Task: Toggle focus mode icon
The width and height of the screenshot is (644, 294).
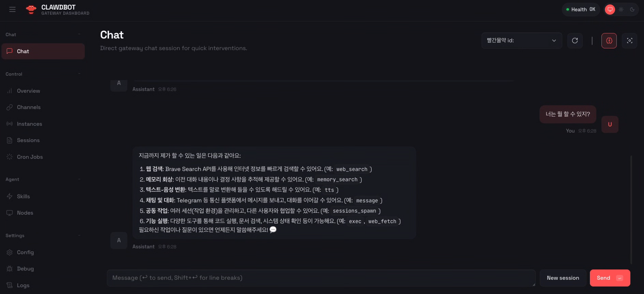Action: tap(629, 41)
